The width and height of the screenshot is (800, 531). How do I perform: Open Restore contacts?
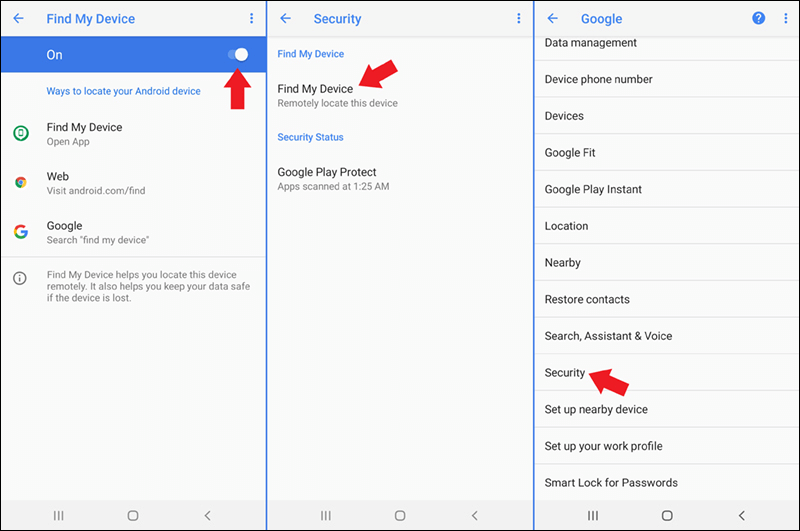667,299
